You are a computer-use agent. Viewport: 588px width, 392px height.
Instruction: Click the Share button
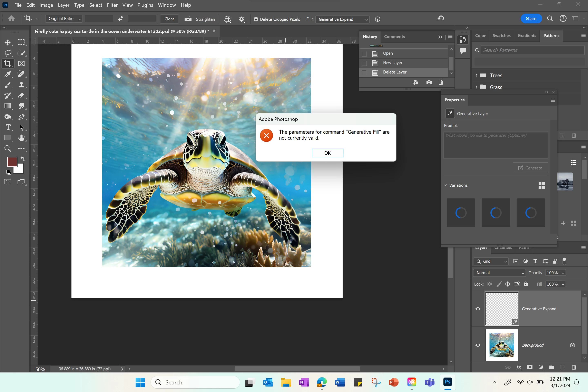click(531, 19)
